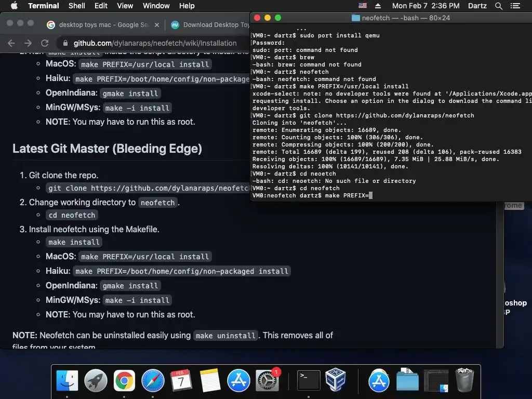The image size is (532, 399).
Task: Click lower OpenIndiana gmake install code
Action: (x=130, y=286)
